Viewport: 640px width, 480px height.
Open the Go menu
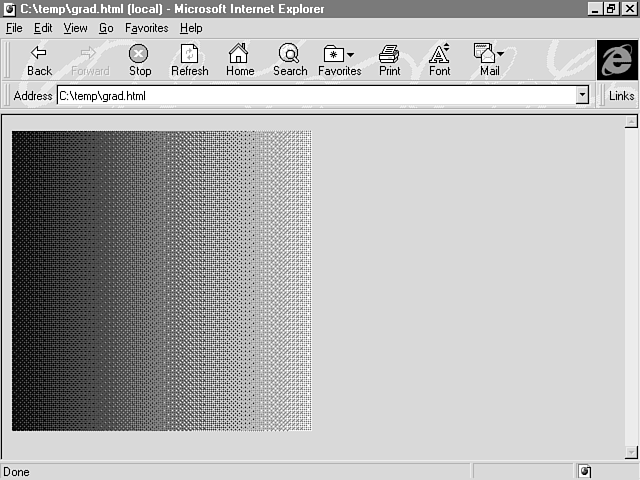coord(106,28)
